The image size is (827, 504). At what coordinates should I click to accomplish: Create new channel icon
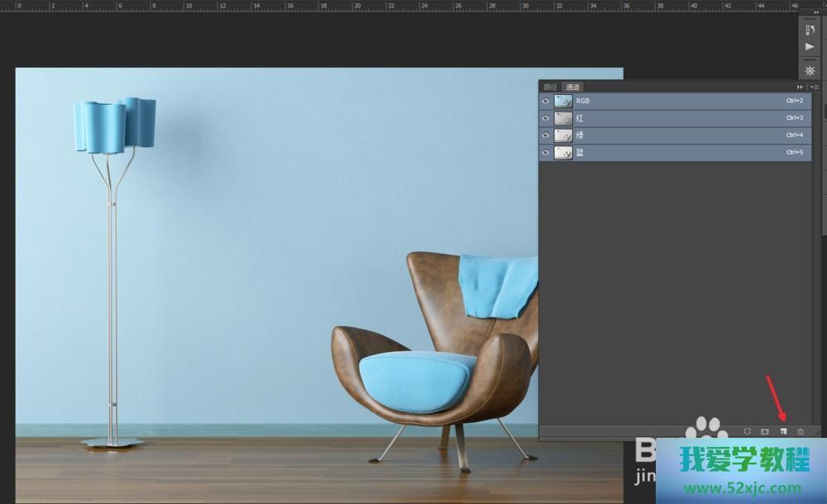[x=782, y=431]
